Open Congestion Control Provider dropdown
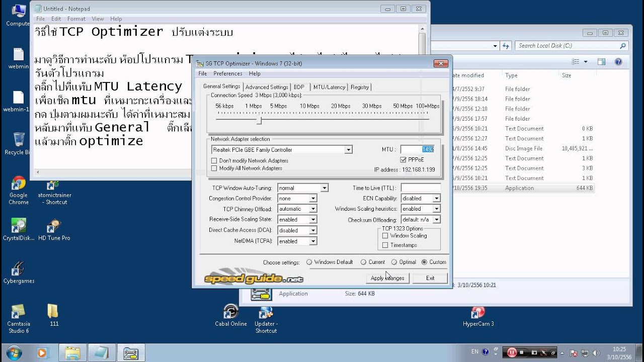This screenshot has height=362, width=644. coord(313,198)
